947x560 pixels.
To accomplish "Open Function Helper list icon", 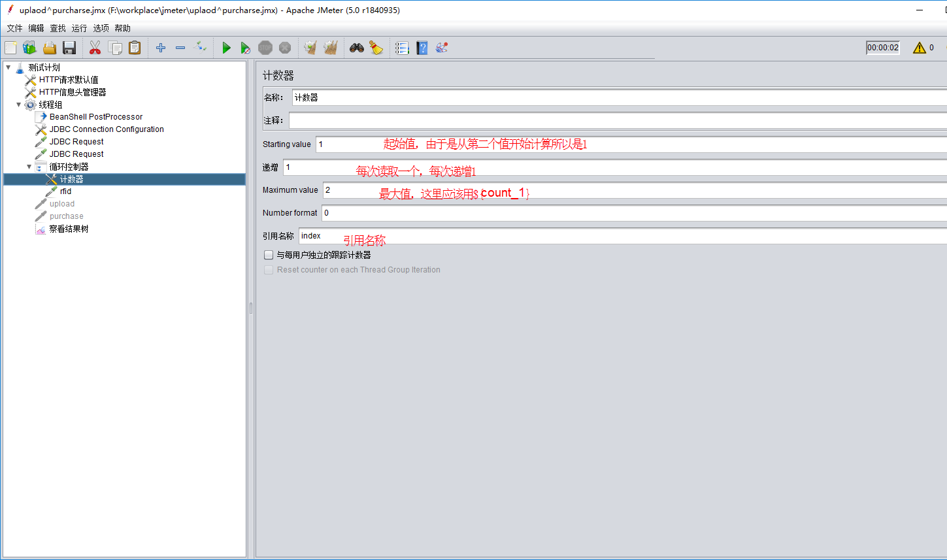I will coord(402,48).
